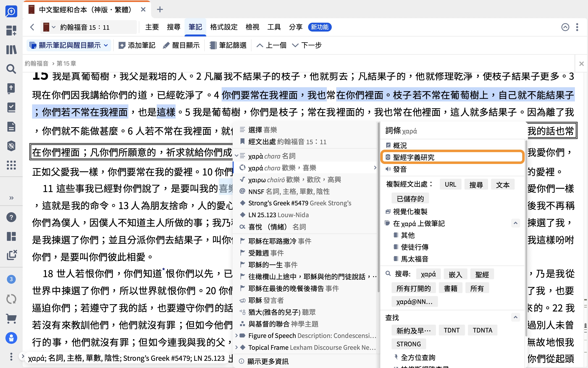Expand the Figure of Speech Description item
Viewport: 588px width, 368px height.
[x=236, y=335]
